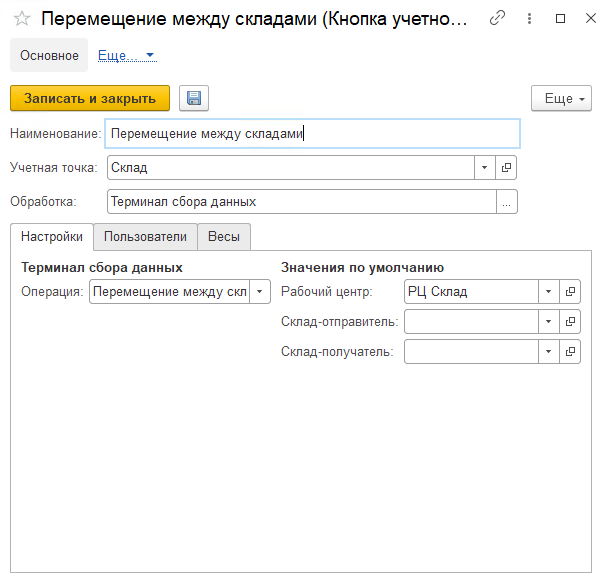Open the Еще button menu on the right
604x582 pixels.
click(x=560, y=99)
